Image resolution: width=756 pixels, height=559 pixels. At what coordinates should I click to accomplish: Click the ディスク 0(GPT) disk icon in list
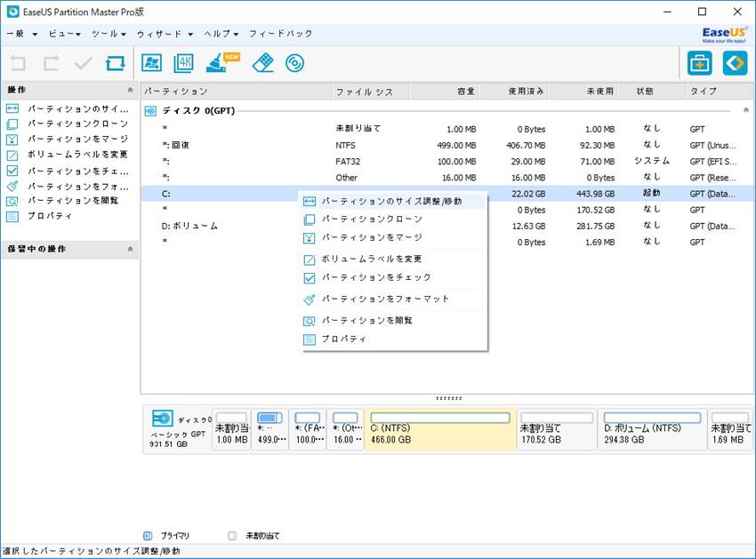[150, 111]
